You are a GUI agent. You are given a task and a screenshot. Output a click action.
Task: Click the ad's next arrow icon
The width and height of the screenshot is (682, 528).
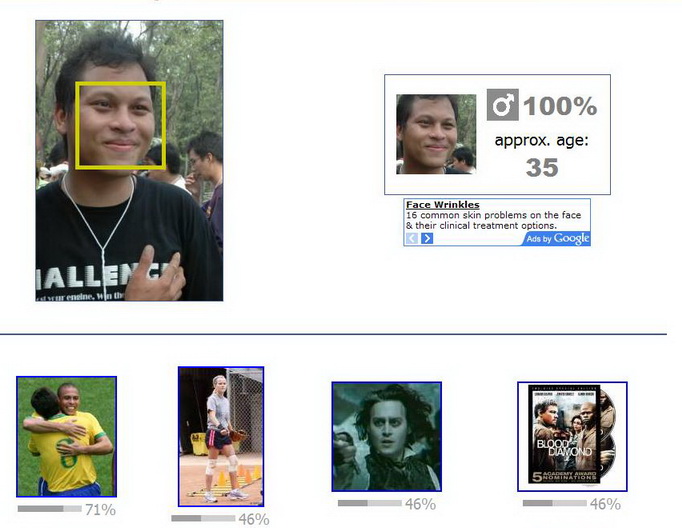(427, 238)
